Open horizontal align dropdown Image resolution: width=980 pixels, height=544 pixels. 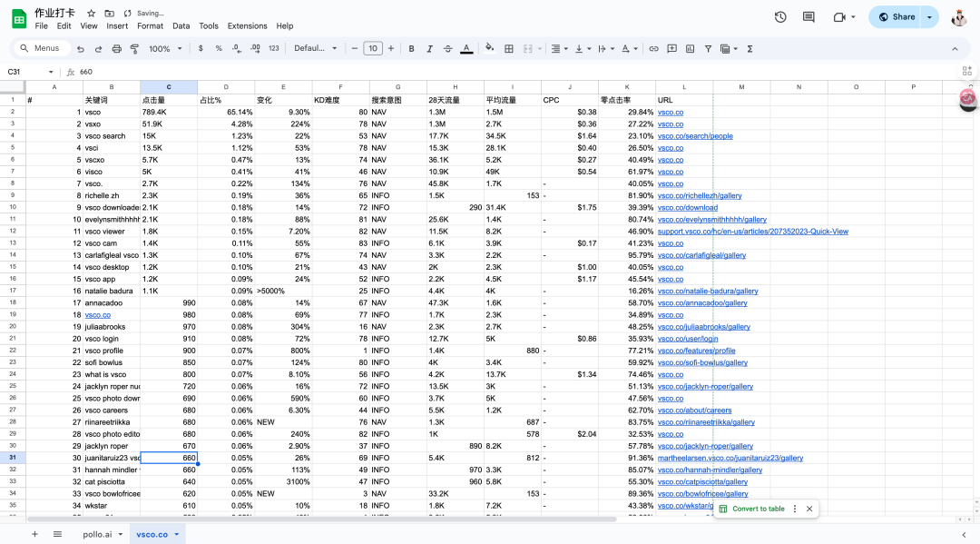(559, 49)
